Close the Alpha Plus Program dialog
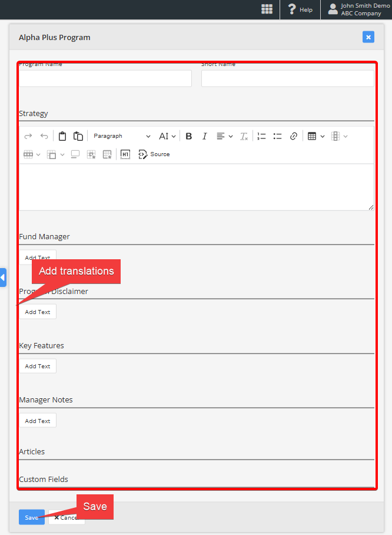392x535 pixels. [x=368, y=37]
